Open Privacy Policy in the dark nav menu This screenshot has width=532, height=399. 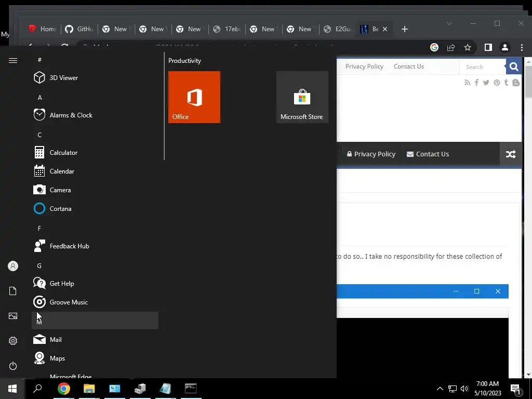[371, 154]
